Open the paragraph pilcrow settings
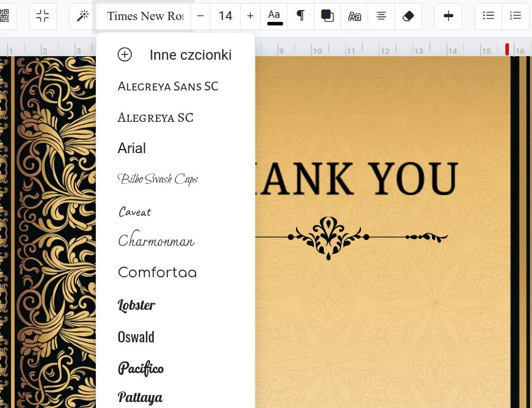Image resolution: width=532 pixels, height=408 pixels. pos(301,16)
